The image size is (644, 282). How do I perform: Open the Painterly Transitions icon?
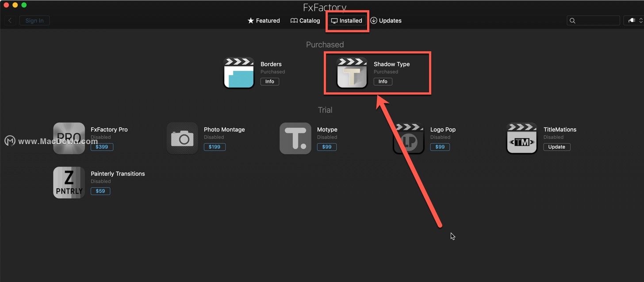click(x=69, y=183)
